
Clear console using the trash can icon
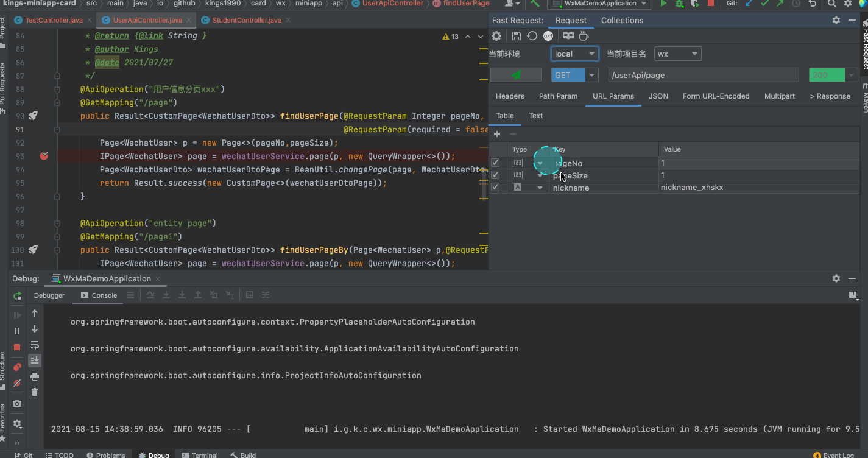coord(35,392)
